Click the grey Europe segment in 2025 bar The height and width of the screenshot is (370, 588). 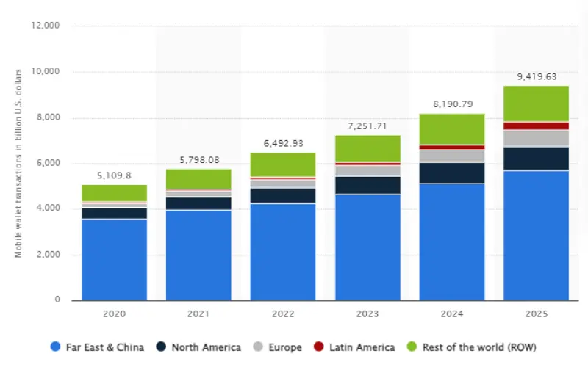(x=536, y=138)
